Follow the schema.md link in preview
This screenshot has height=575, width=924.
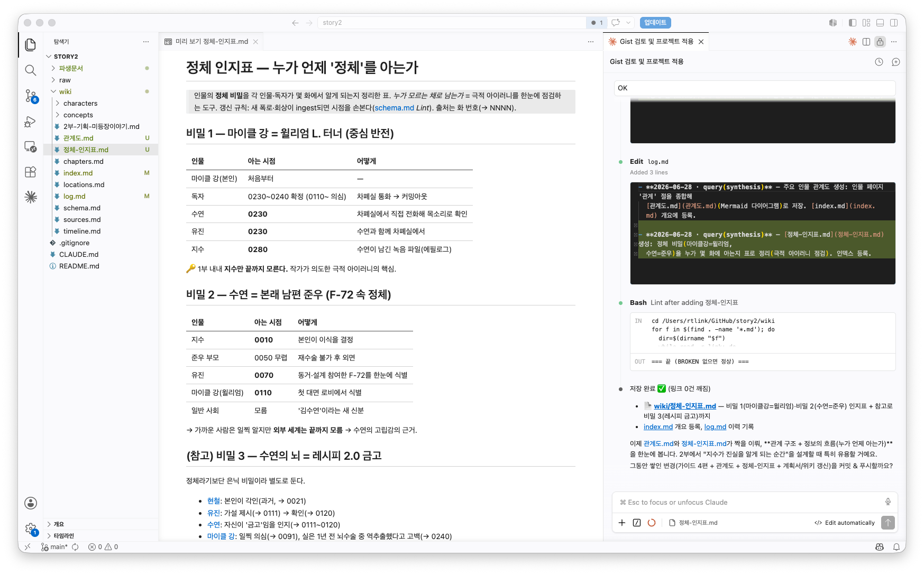394,108
